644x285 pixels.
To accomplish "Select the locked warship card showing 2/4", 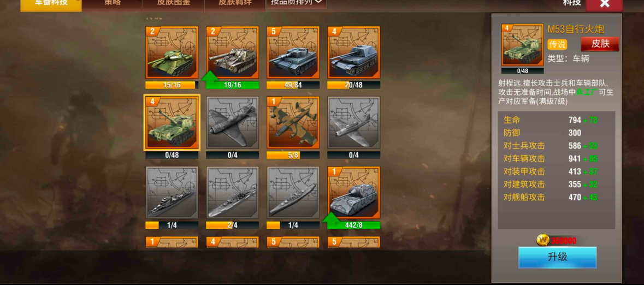I will click(x=233, y=193).
